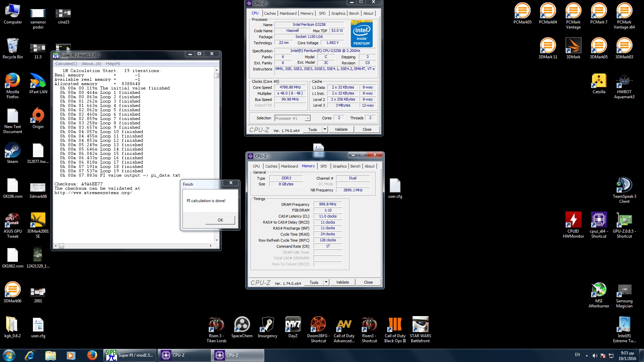Open the PCMark05 desktop icon
Screen dimensions: 644x362
(522, 13)
